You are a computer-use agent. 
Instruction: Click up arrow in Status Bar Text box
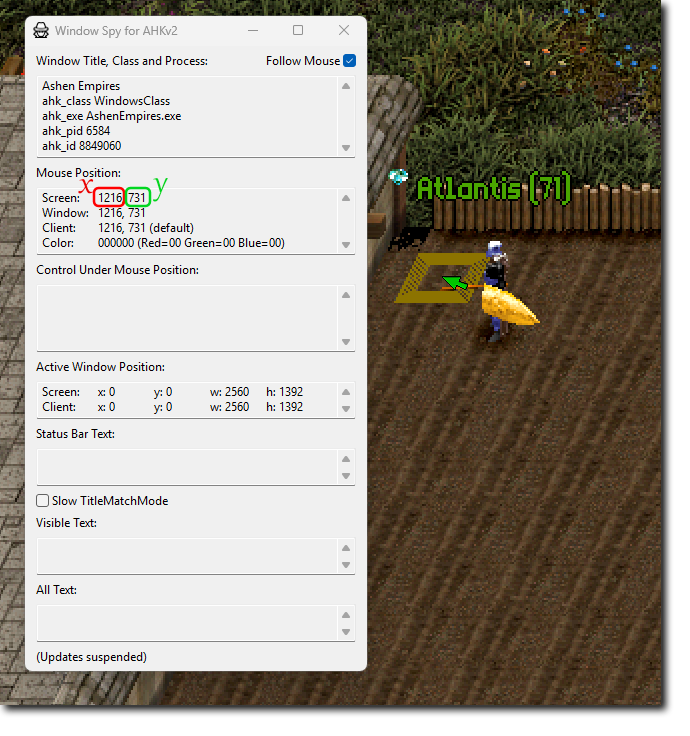[x=346, y=459]
